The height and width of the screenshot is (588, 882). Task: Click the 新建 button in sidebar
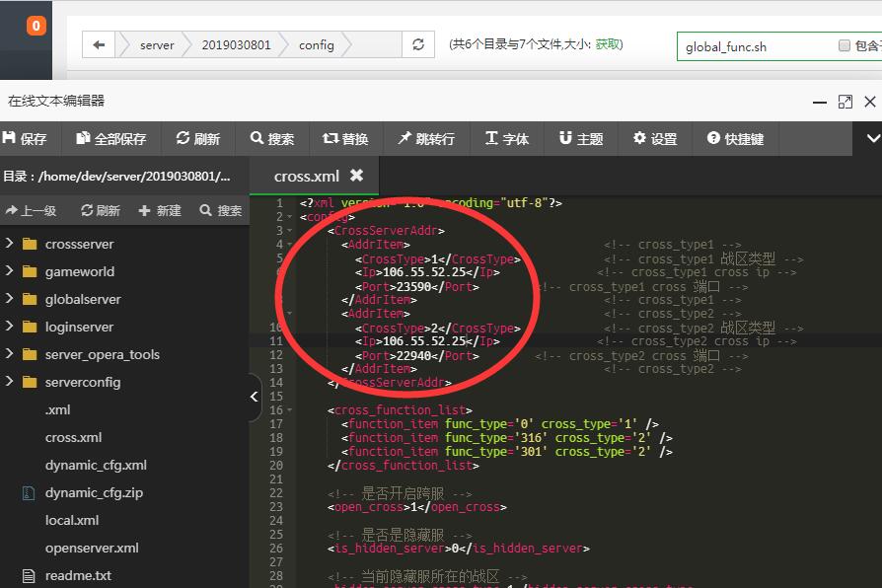(x=160, y=210)
